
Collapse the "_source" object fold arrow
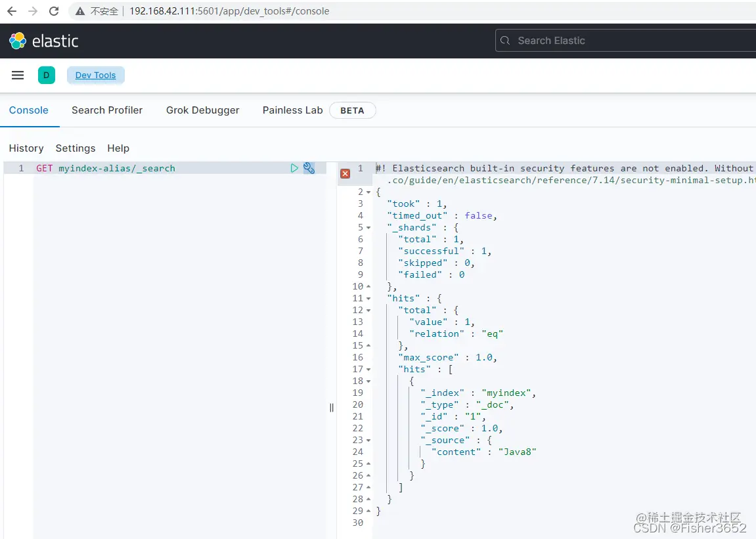pyautogui.click(x=368, y=440)
